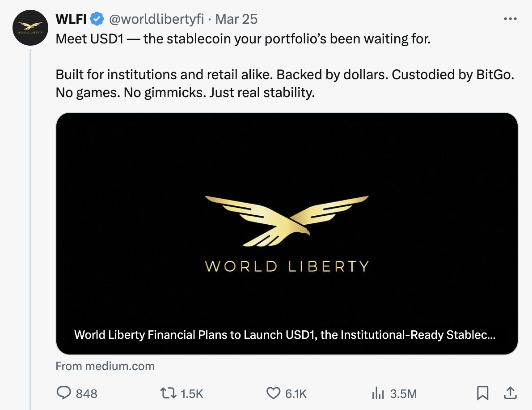Bookmark the USD1 announcement
Screen dimensions: 532x410
tap(483, 393)
